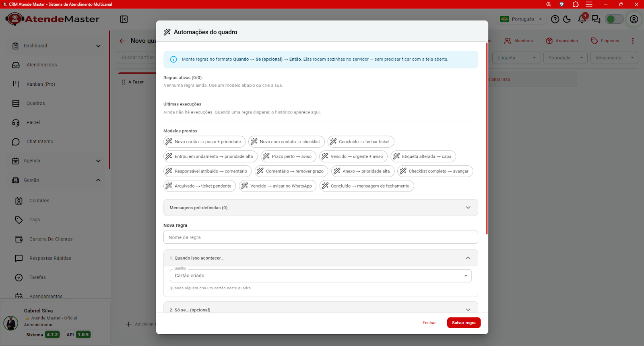The height and width of the screenshot is (346, 644).
Task: Collapse the sidebar with the panel icon
Action: (124, 19)
